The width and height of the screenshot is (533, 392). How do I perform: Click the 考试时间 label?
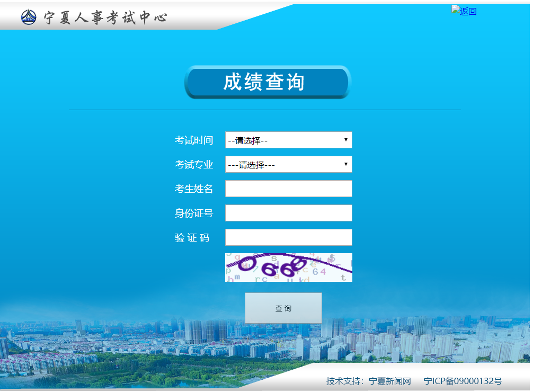[x=194, y=140]
